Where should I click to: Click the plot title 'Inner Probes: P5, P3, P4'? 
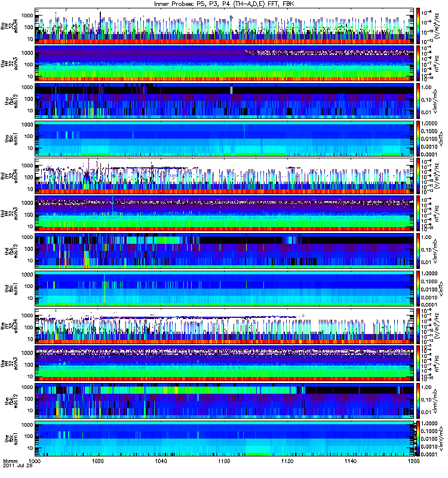tap(196, 4)
